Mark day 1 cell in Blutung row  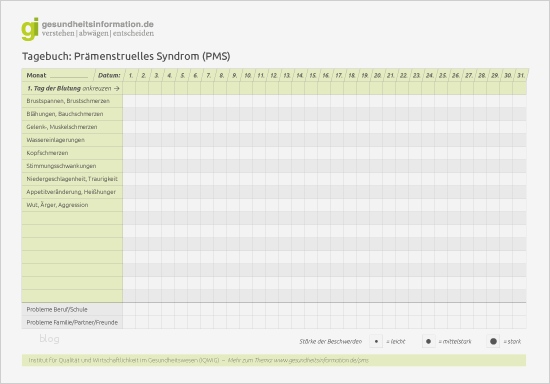129,88
